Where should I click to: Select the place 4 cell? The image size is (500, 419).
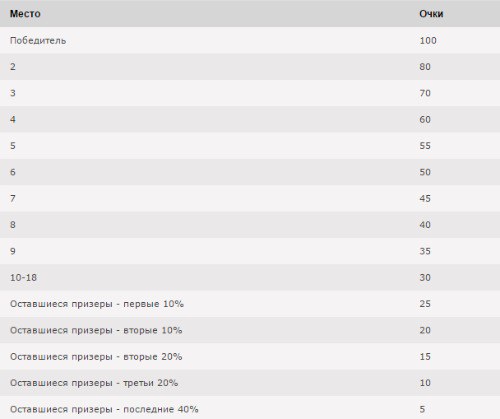(13, 119)
